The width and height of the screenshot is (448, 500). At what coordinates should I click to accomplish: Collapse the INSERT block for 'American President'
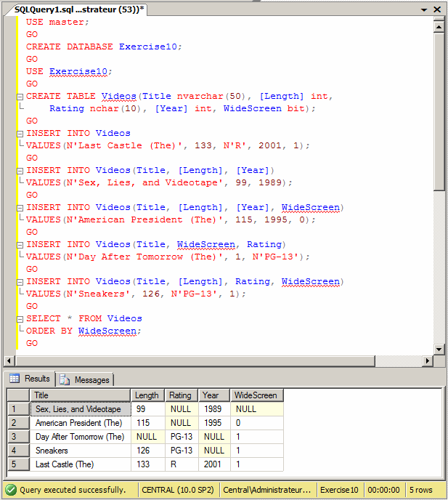point(20,208)
